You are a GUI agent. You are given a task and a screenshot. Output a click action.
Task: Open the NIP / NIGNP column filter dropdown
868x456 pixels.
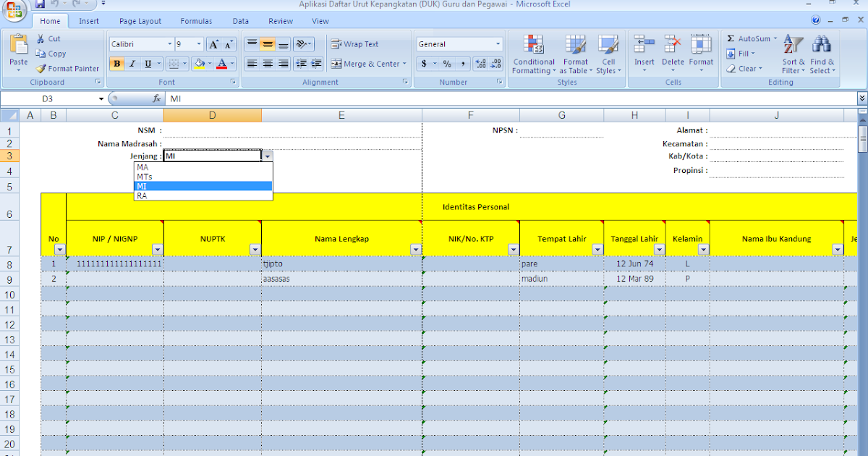pos(158,249)
